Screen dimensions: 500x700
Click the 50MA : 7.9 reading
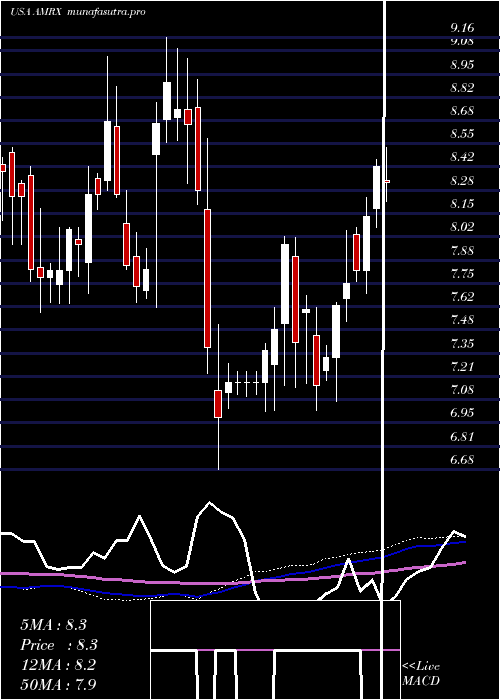[59, 684]
